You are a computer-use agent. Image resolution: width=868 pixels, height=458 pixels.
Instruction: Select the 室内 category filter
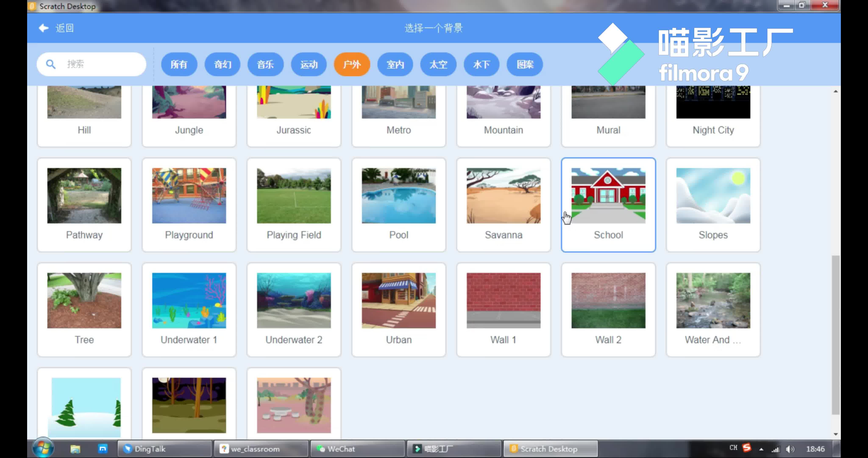click(x=395, y=64)
